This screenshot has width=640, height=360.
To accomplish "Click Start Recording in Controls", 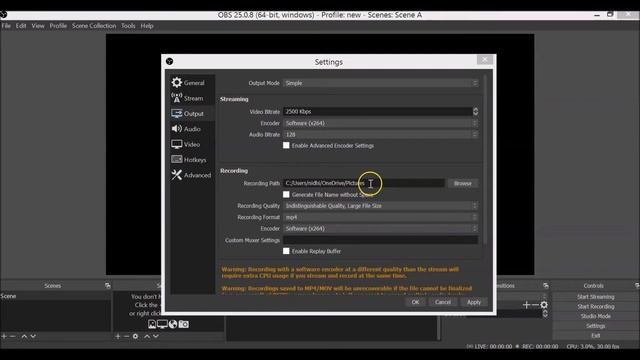I will coord(596,307).
